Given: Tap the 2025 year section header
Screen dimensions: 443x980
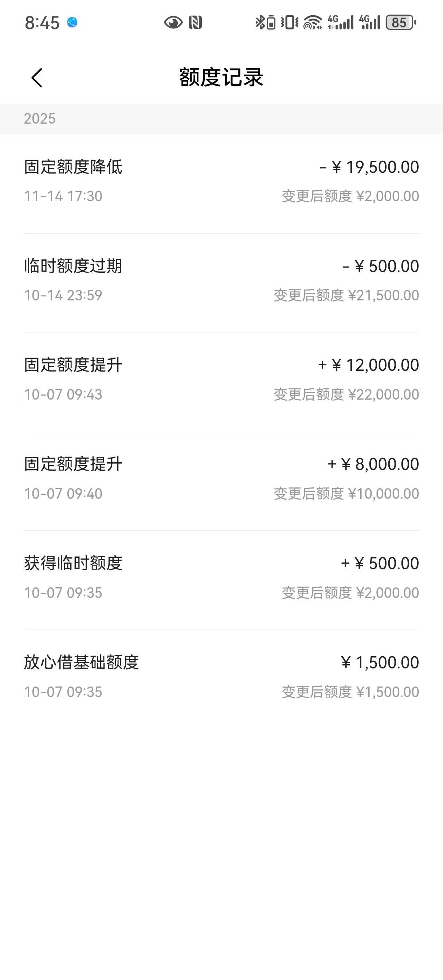Looking at the screenshot, I should tap(40, 119).
